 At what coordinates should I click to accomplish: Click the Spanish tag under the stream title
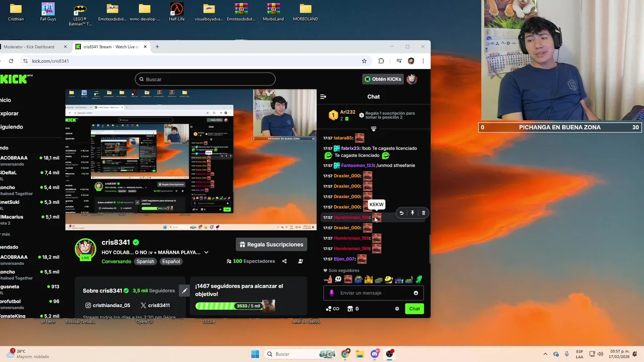pyautogui.click(x=145, y=261)
